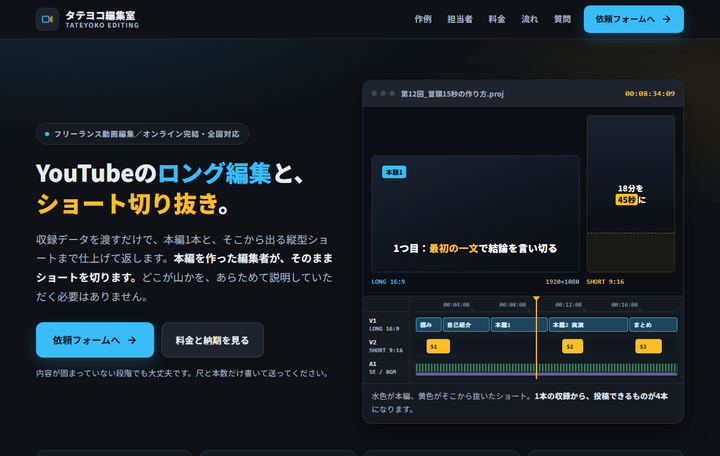Click the 00:08:34:09 timecode
The height and width of the screenshot is (456, 720).
pyautogui.click(x=650, y=94)
